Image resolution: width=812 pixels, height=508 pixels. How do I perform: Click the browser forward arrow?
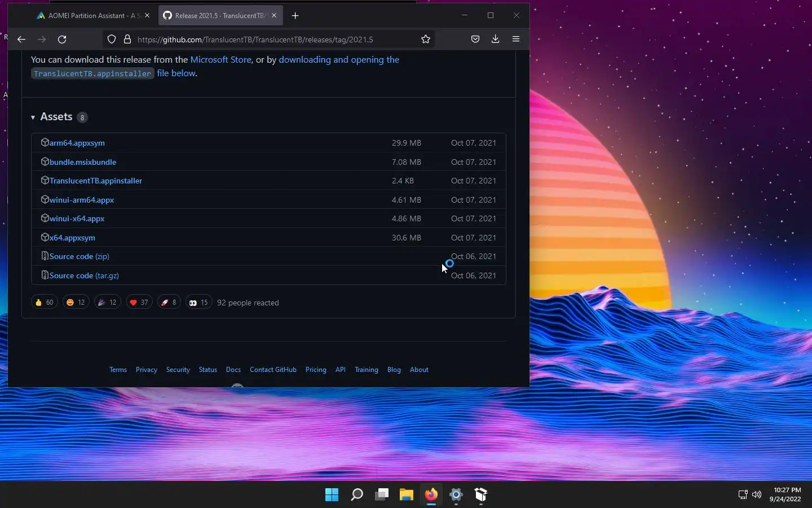coord(42,40)
